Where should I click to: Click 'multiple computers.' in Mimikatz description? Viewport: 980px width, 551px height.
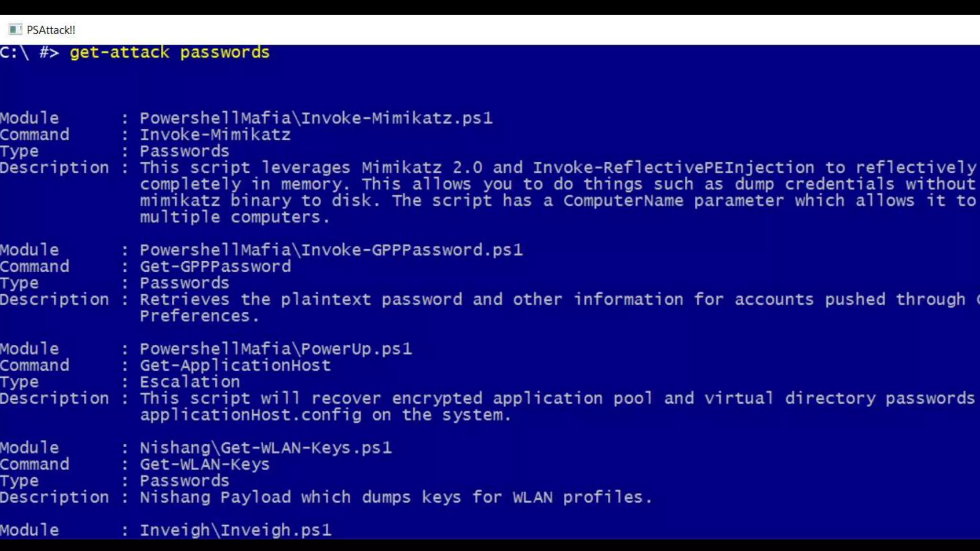click(x=234, y=217)
